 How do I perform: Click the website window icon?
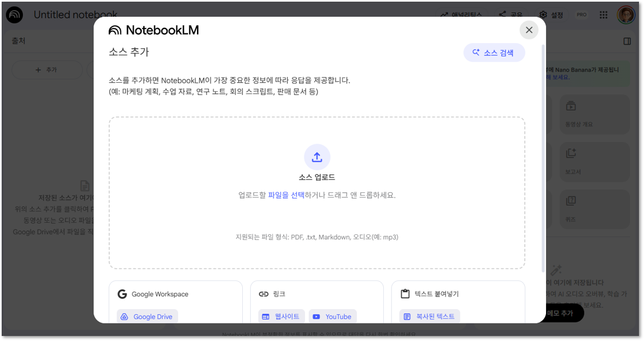266,317
